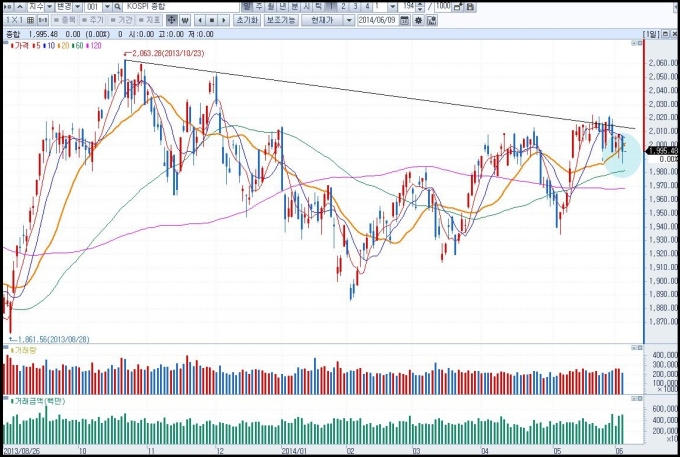Image resolution: width=680 pixels, height=457 pixels.
Task: Click the 60-day moving average legend entry
Action: point(78,46)
